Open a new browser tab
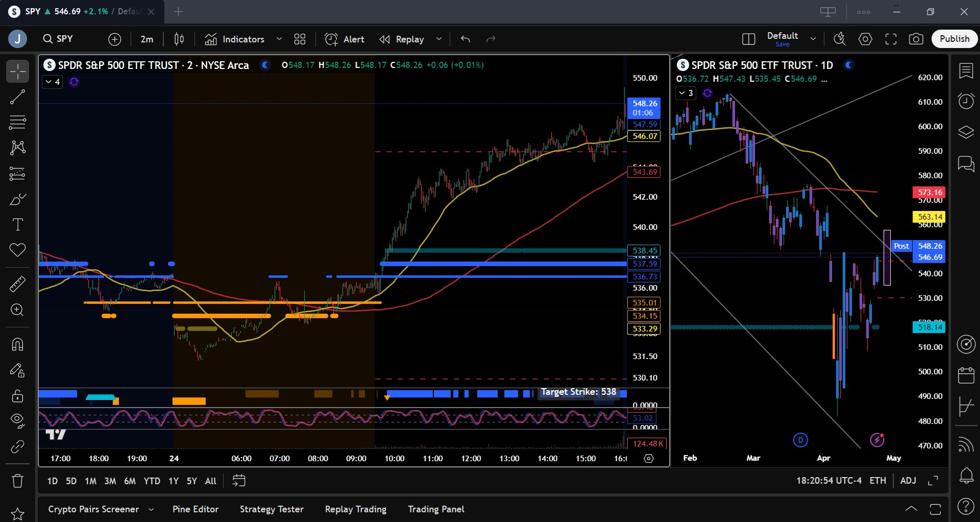980x522 pixels. click(x=178, y=11)
